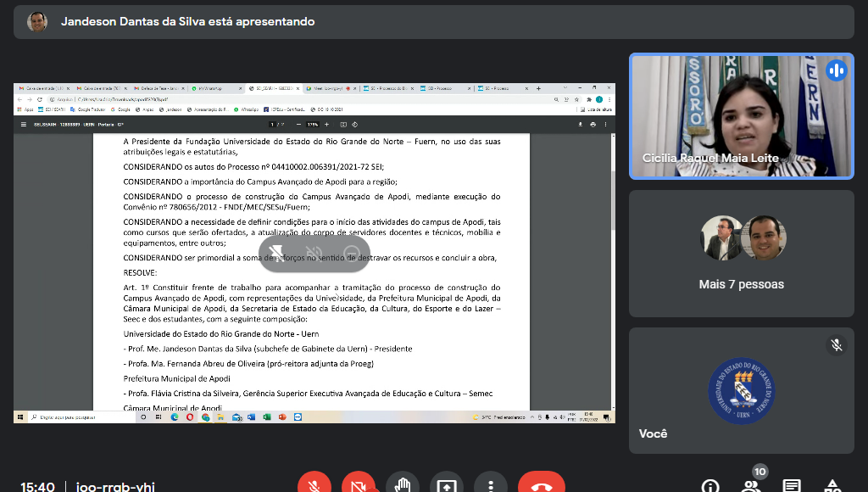Click the 'RESOLVE:' line in the PDF

click(140, 273)
